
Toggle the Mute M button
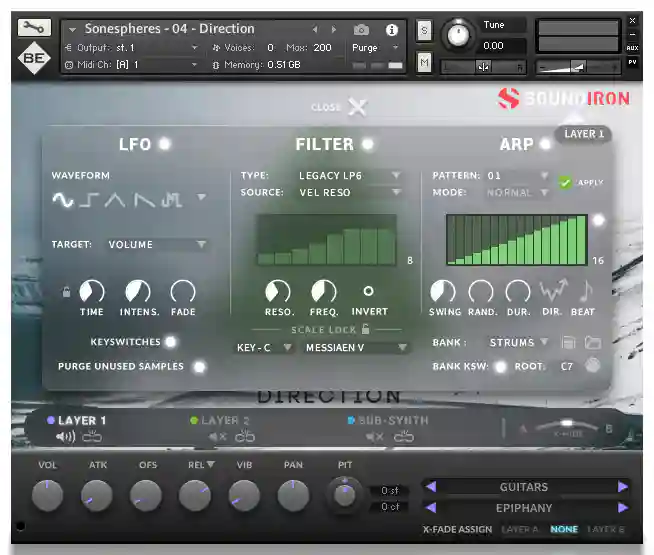[x=424, y=63]
